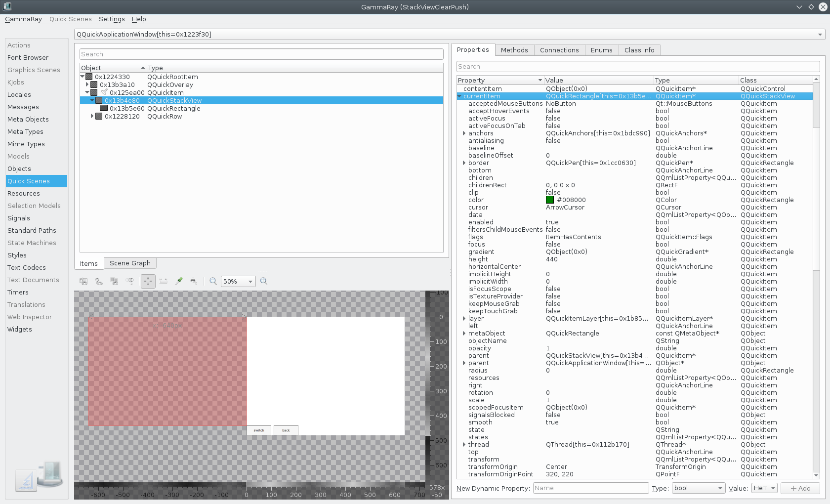Click the GammaRay logo in sidebar bottom
Screen dimensions: 830x504
(39, 476)
